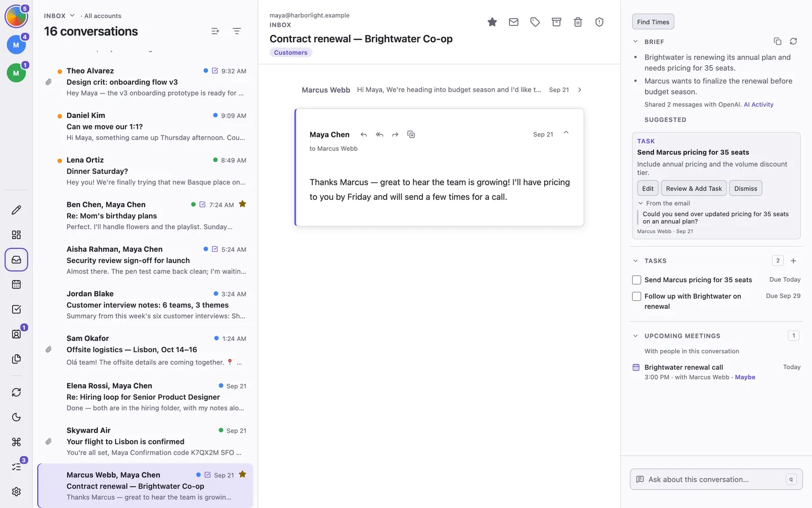Open the label tag icon in header
The image size is (812, 508).
tap(535, 22)
